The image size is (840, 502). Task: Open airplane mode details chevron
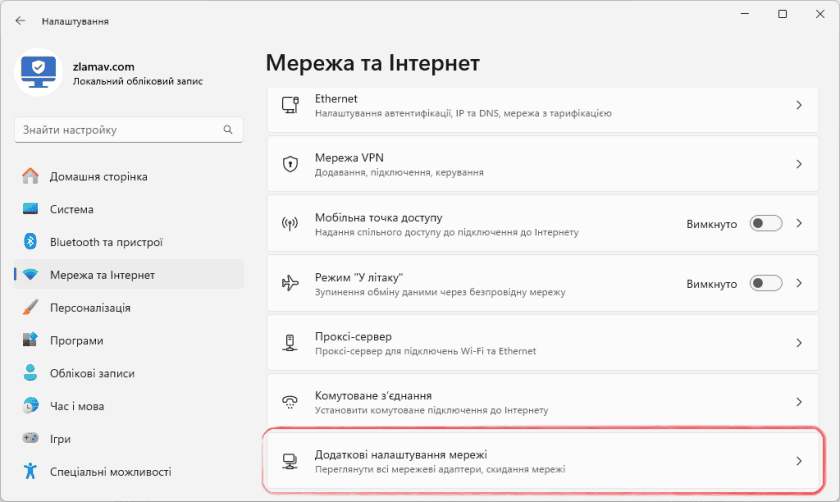799,283
